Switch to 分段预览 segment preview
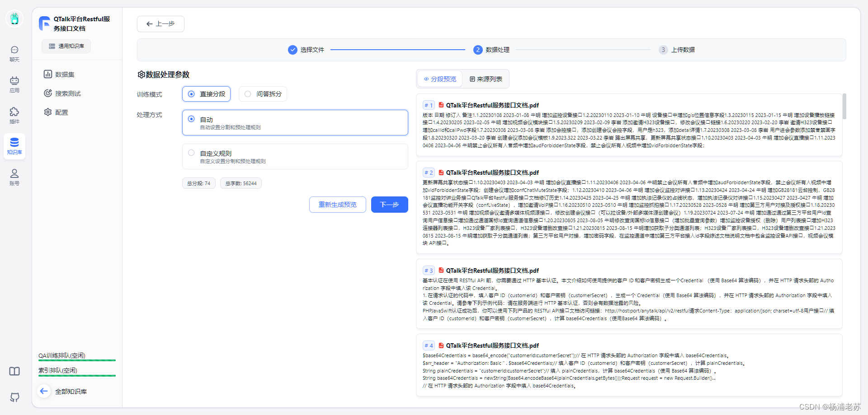The image size is (868, 415). click(x=439, y=79)
